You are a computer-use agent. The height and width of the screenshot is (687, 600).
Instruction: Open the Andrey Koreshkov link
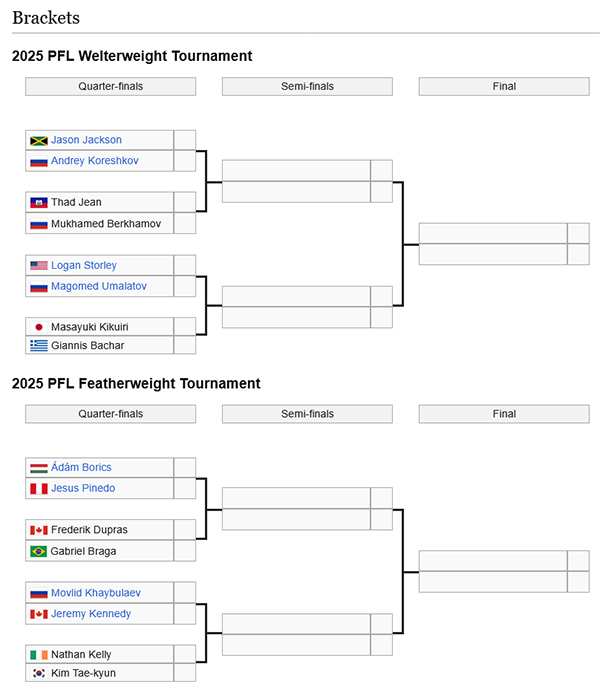pos(95,161)
